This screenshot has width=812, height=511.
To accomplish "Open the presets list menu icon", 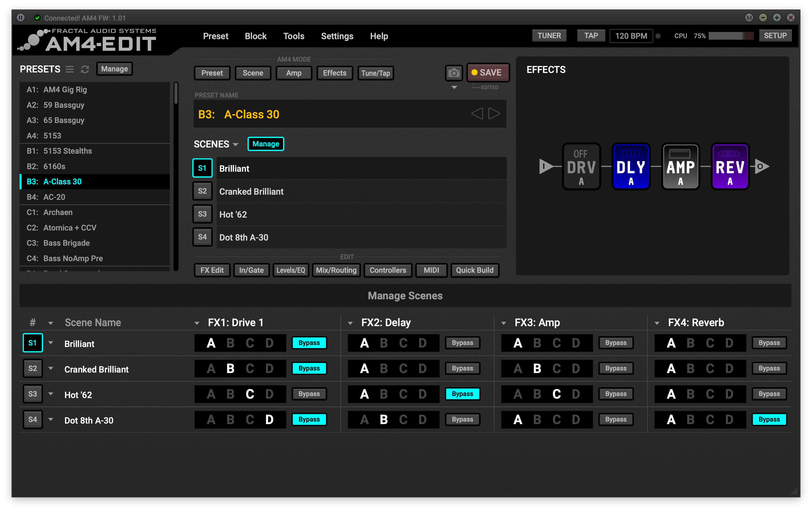I will pyautogui.click(x=69, y=69).
